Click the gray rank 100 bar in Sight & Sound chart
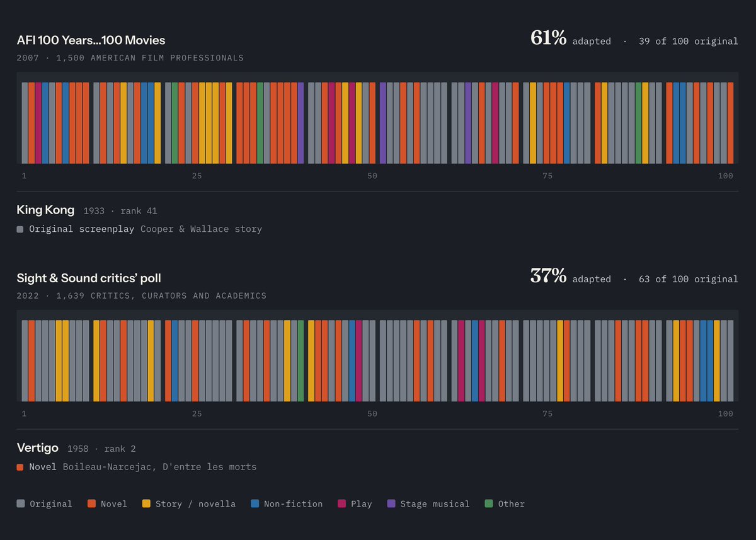The width and height of the screenshot is (756, 540). point(730,360)
